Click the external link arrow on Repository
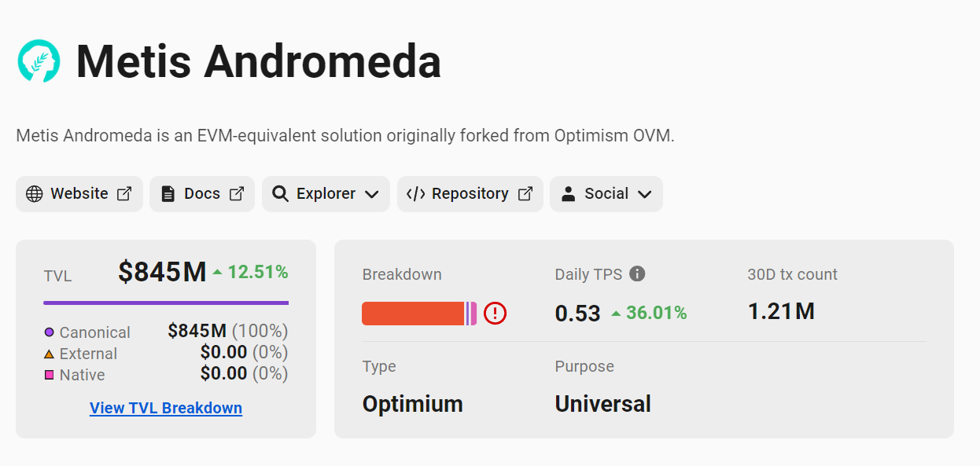 (525, 194)
